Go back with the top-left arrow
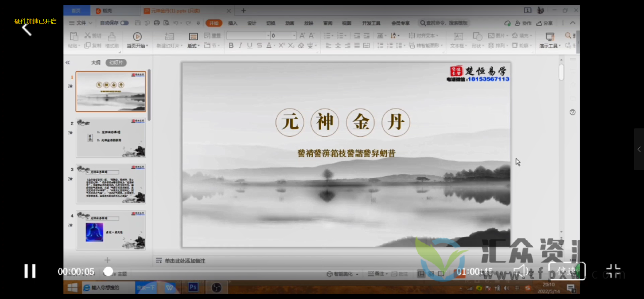Image resolution: width=644 pixels, height=299 pixels. point(26,29)
